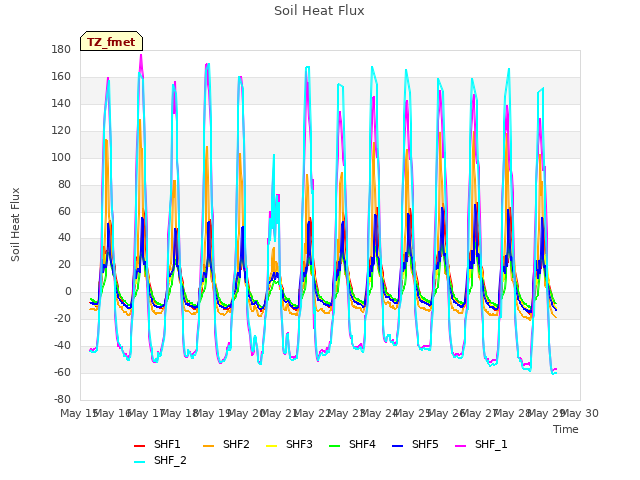This screenshot has height=480, width=640.
Task: Click the 20 y-axis tick label
Action: [64, 264]
